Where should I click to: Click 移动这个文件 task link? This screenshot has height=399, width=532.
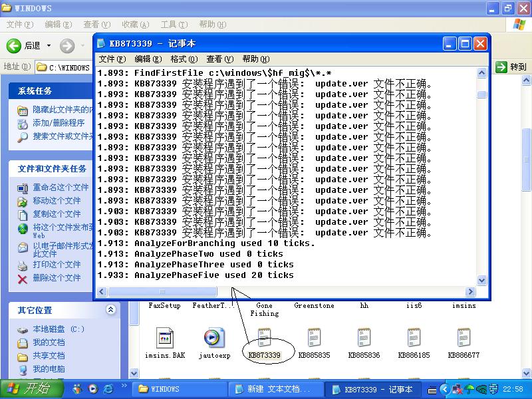coord(57,201)
